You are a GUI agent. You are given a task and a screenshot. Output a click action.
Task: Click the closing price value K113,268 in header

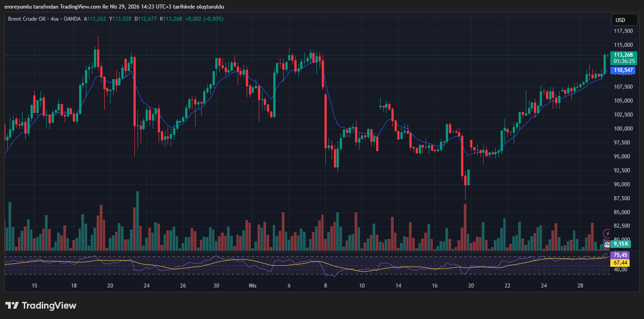(x=171, y=19)
